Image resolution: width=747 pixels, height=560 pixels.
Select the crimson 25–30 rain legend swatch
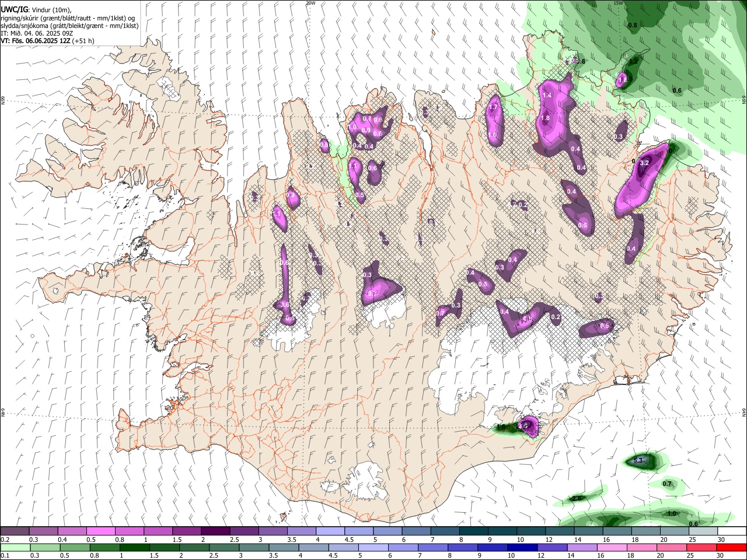[703, 547]
